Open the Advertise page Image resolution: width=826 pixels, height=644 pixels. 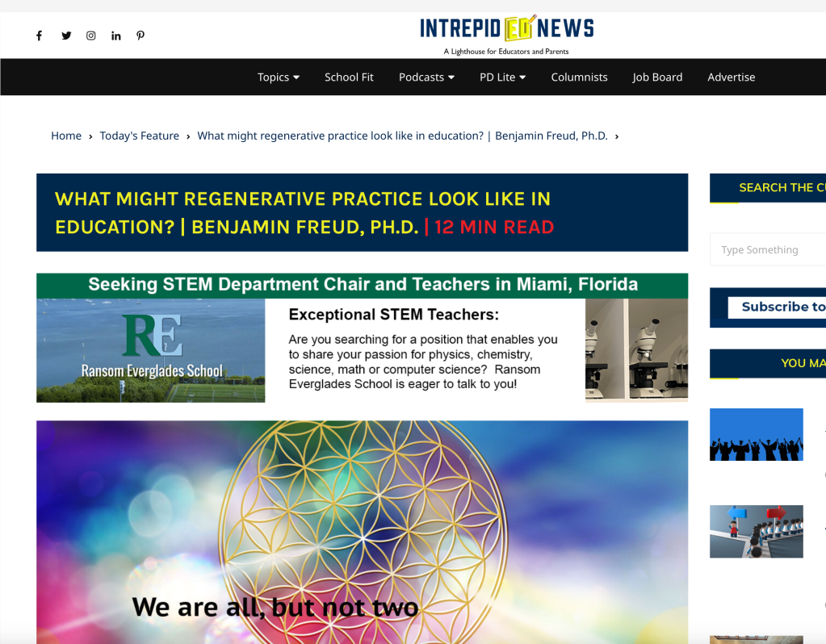731,77
